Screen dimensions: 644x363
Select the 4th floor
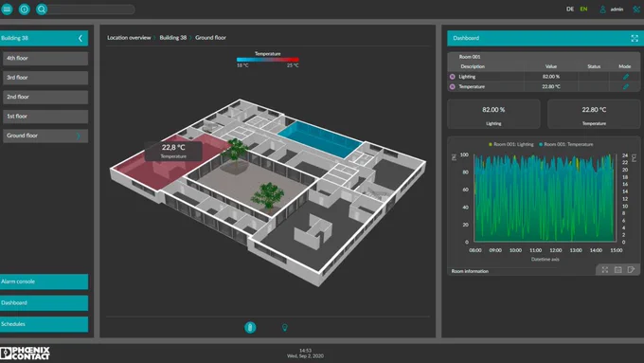pos(45,59)
